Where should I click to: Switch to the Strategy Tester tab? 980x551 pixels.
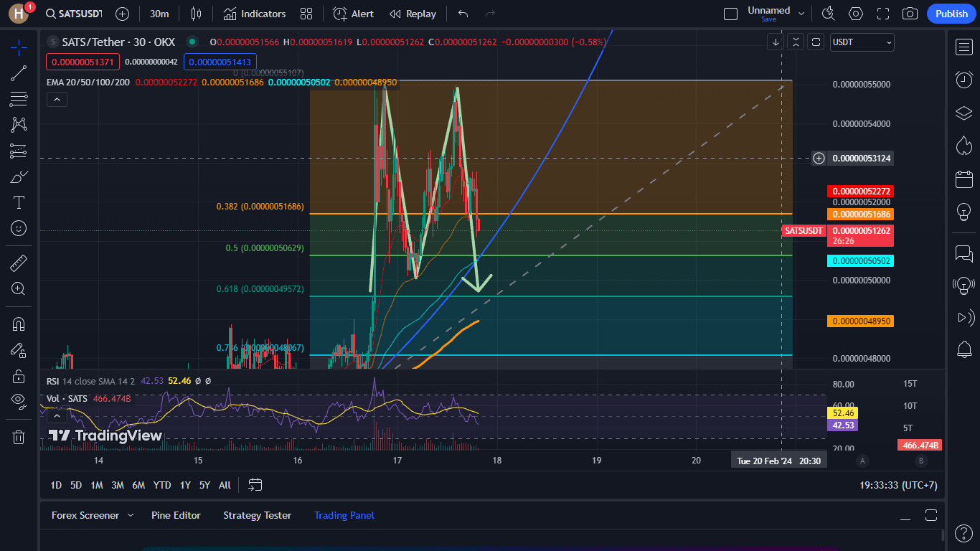pyautogui.click(x=258, y=515)
